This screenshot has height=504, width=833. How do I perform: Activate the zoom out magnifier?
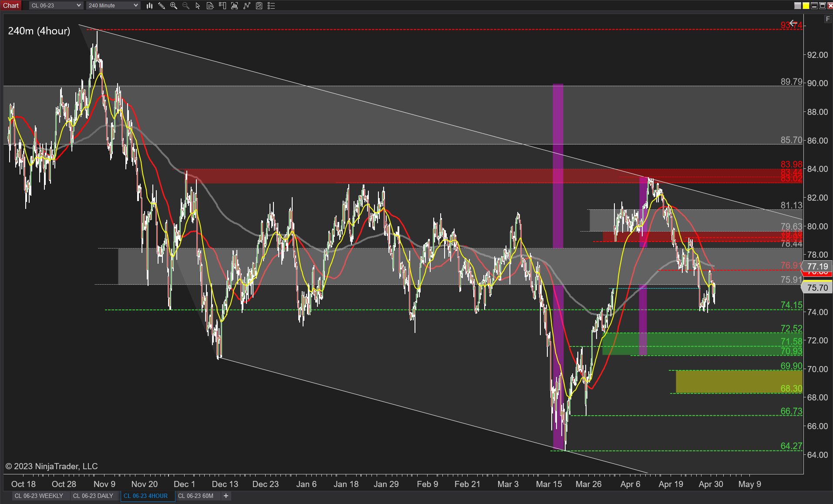pyautogui.click(x=186, y=6)
